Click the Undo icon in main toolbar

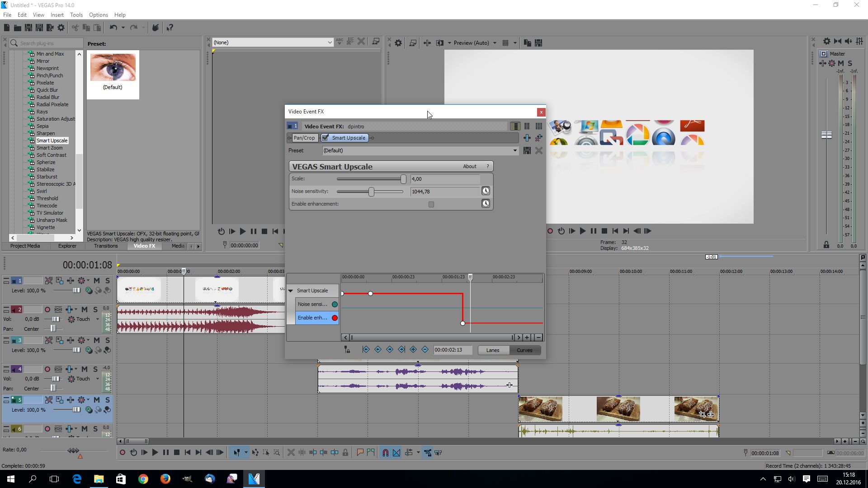tap(113, 28)
